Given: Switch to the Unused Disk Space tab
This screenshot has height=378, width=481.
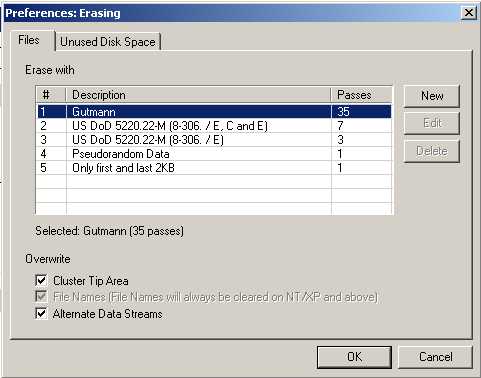Looking at the screenshot, I should coord(108,42).
